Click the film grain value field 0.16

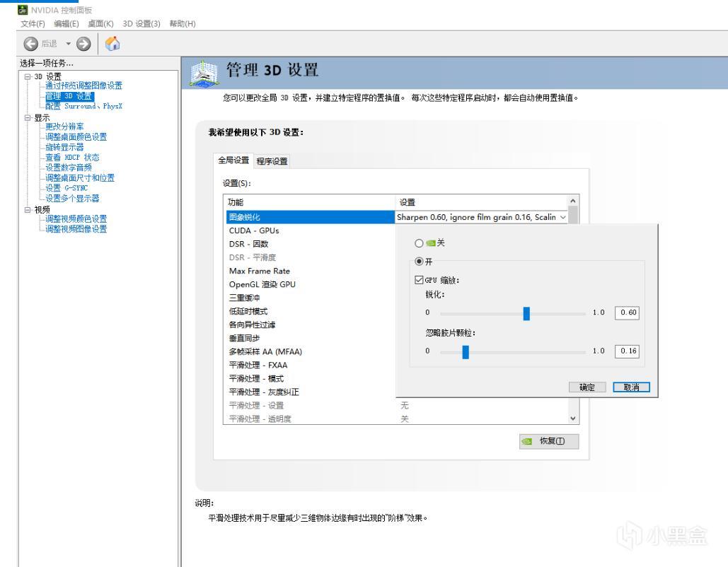(628, 351)
